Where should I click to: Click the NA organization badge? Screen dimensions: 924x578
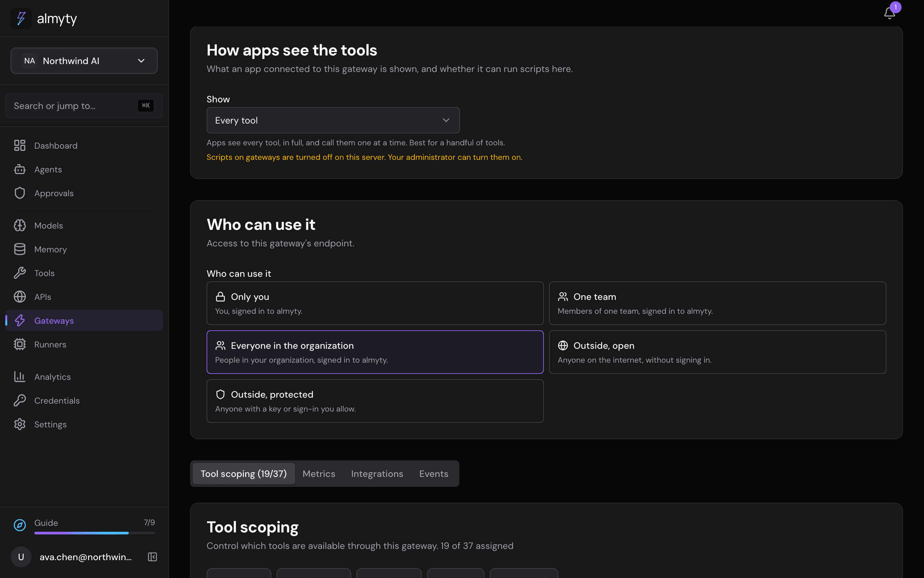click(x=29, y=61)
